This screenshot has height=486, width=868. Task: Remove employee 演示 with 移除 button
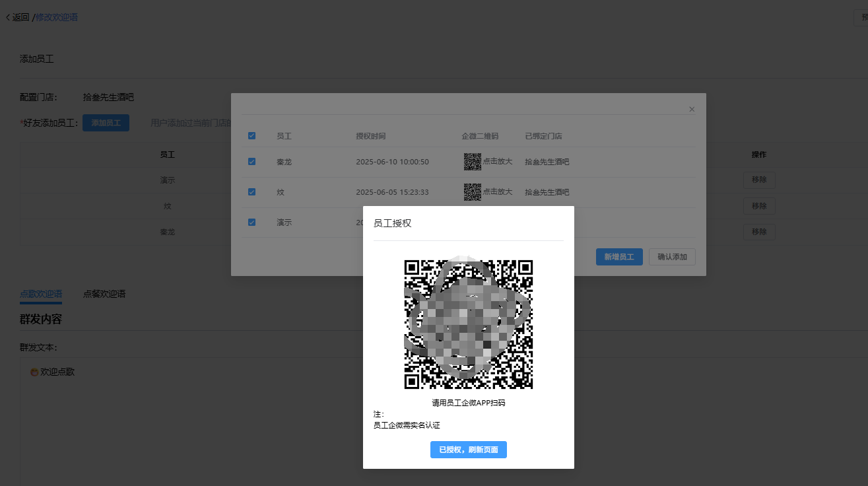click(759, 180)
